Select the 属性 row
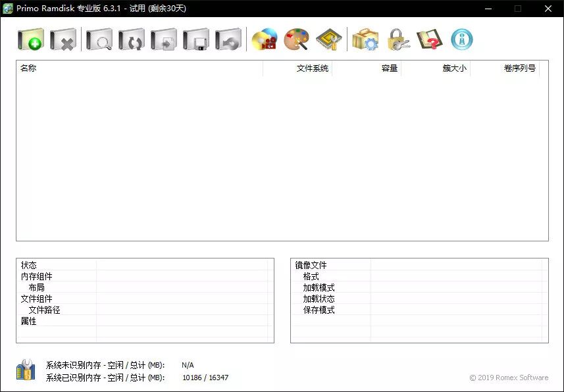The image size is (564, 392). 145,321
